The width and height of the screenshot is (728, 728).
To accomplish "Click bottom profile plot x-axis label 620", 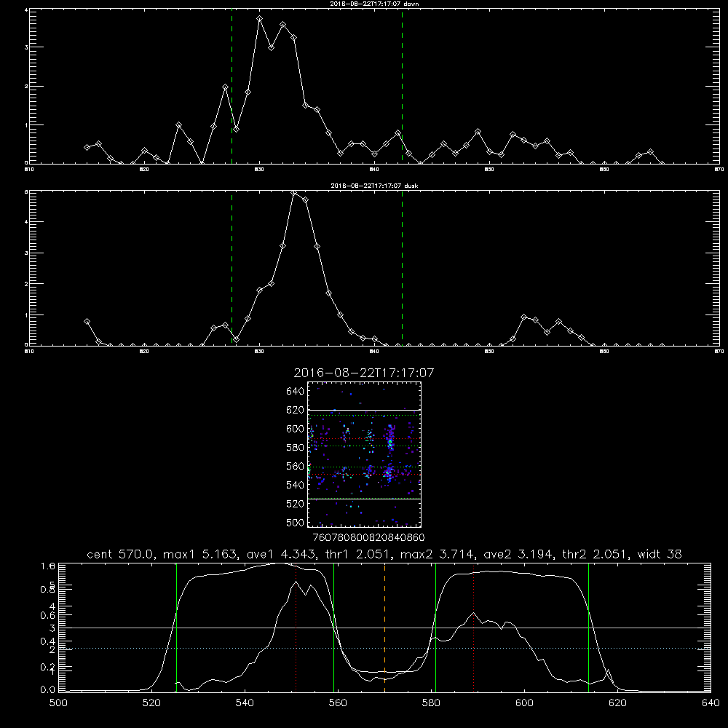I will click(x=617, y=703).
